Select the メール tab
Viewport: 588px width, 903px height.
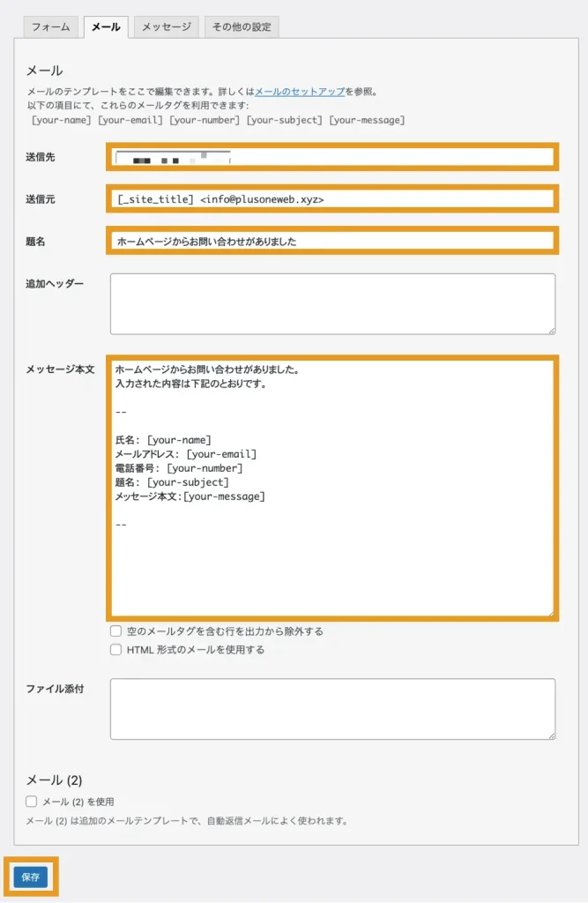[106, 27]
